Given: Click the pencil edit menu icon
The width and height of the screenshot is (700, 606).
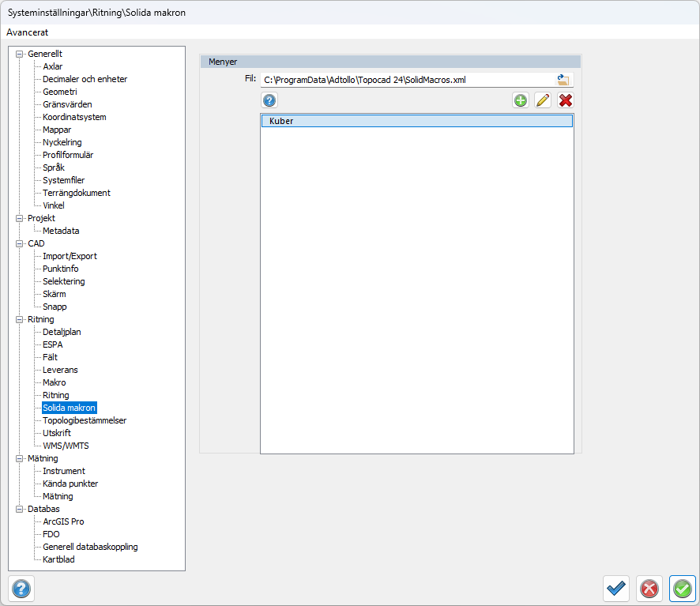Looking at the screenshot, I should [x=543, y=100].
